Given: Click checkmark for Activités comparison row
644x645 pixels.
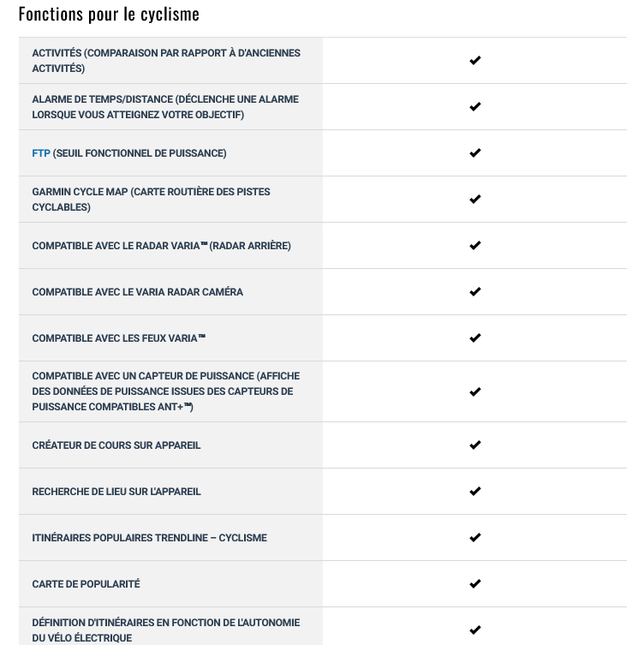Looking at the screenshot, I should (x=475, y=61).
